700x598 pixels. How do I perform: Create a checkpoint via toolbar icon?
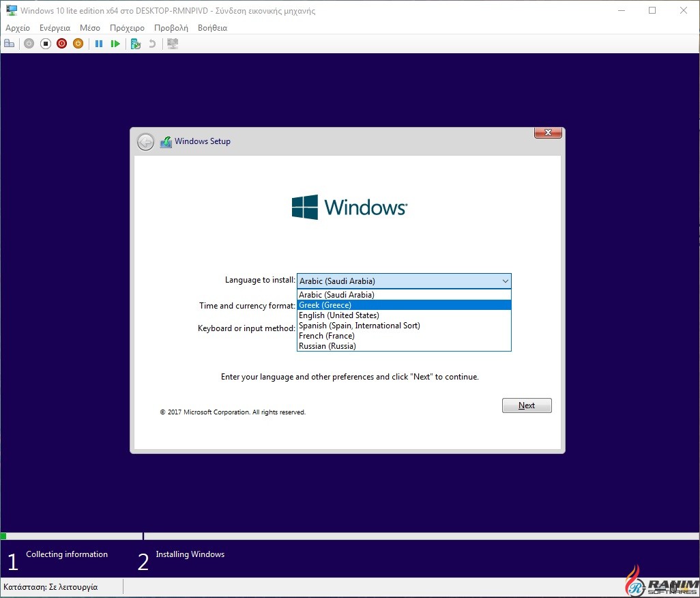pos(136,44)
